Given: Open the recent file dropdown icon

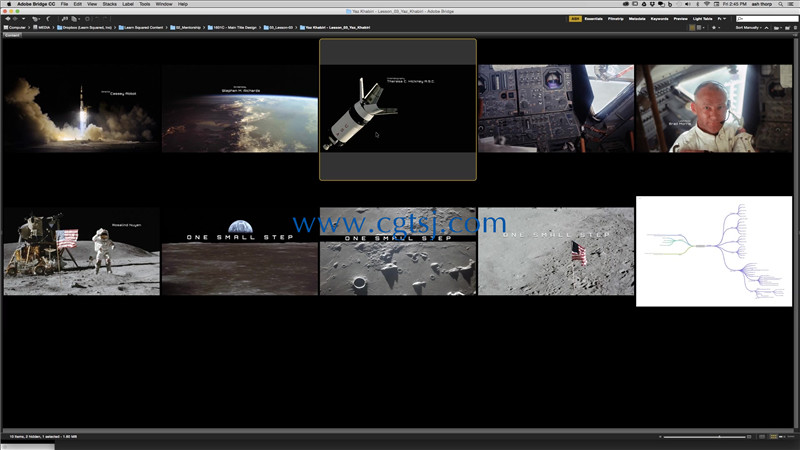Looking at the screenshot, I should coord(777,28).
